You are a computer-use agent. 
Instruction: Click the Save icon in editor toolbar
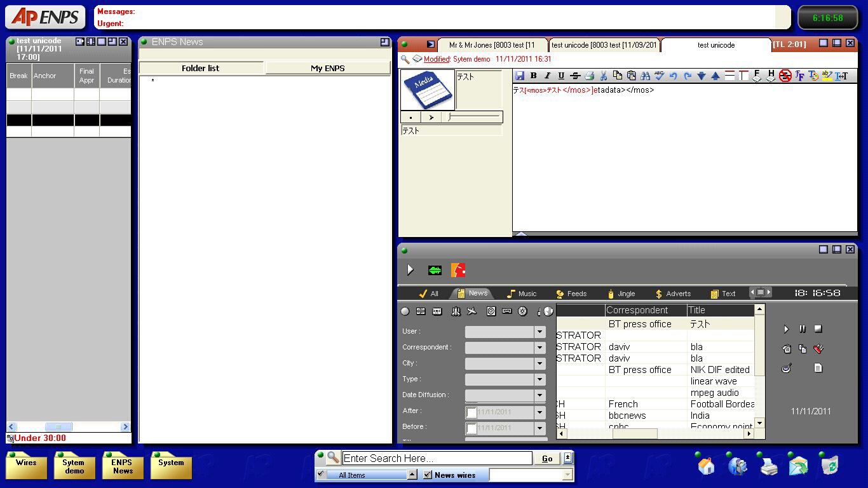tap(520, 76)
